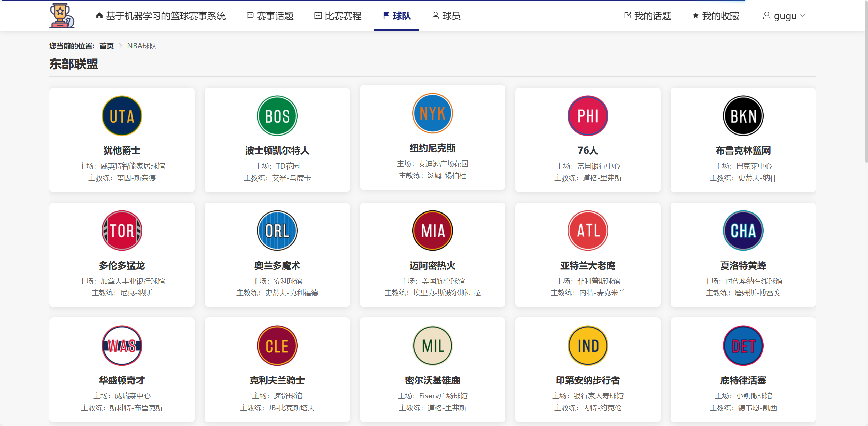Screen dimensions: 868x426
Task: Open the DET Pistons team logo
Action: pyautogui.click(x=743, y=346)
